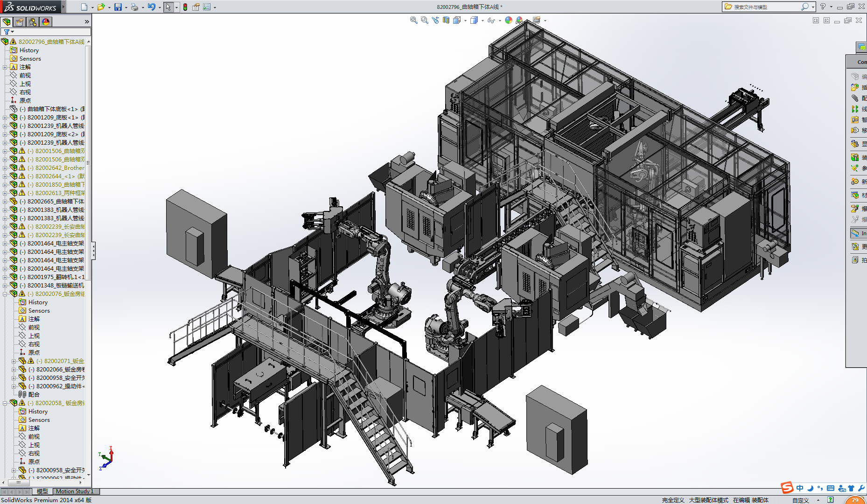Activate the Section View tool
867x504 pixels.
click(x=446, y=20)
